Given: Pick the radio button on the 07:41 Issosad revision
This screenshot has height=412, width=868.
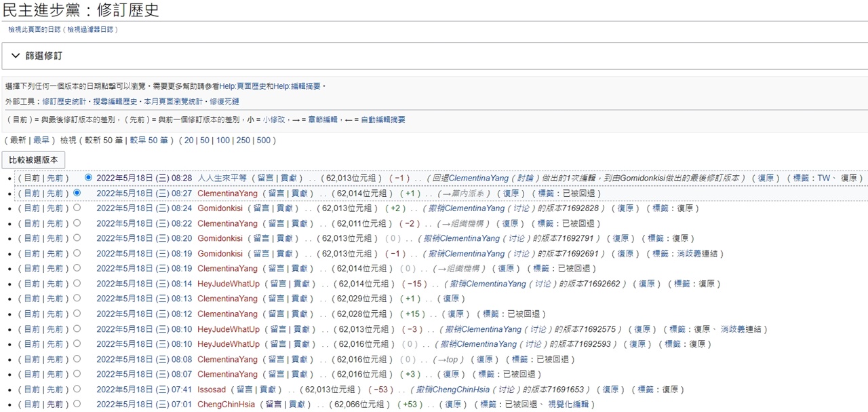Looking at the screenshot, I should 77,389.
